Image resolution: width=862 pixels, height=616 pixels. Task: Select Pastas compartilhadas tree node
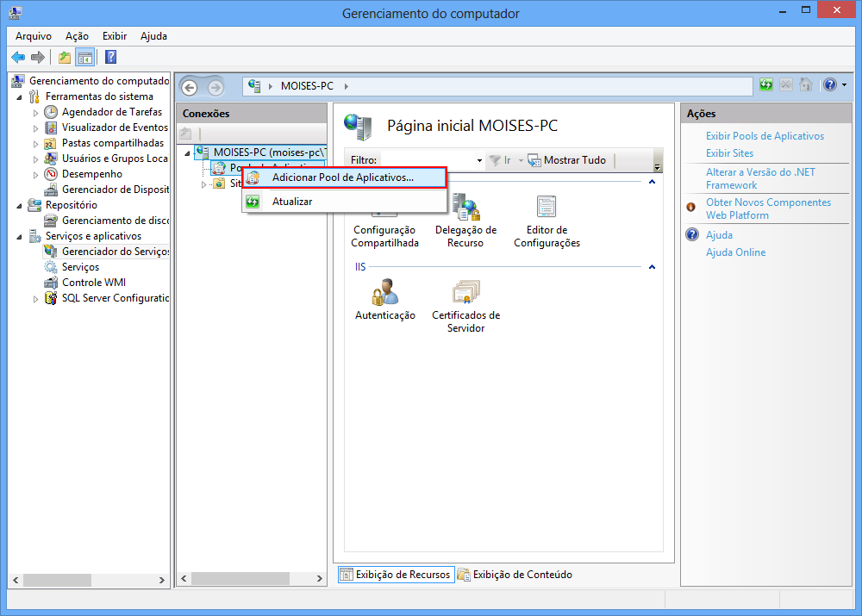[113, 142]
